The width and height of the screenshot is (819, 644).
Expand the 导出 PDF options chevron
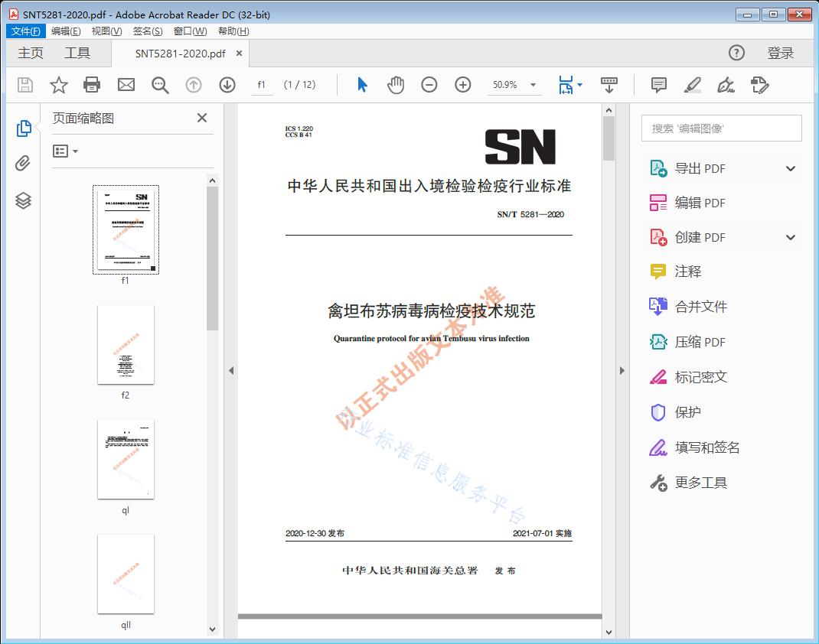point(790,168)
